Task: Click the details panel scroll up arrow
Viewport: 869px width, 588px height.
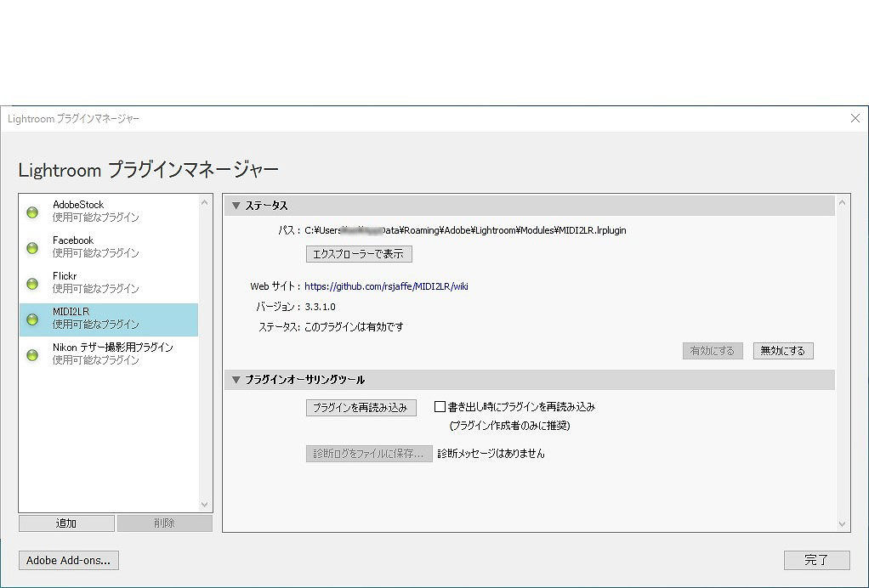Action: tap(842, 202)
